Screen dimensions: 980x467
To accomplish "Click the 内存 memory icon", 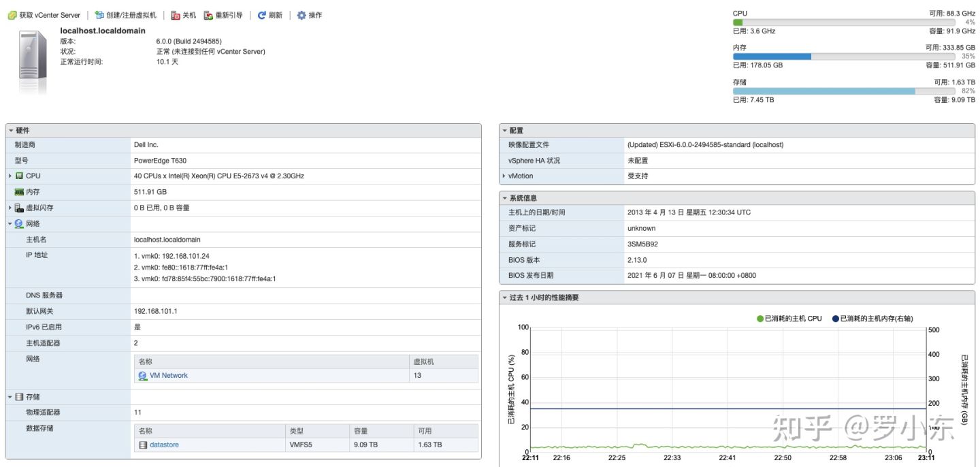I will (x=19, y=192).
